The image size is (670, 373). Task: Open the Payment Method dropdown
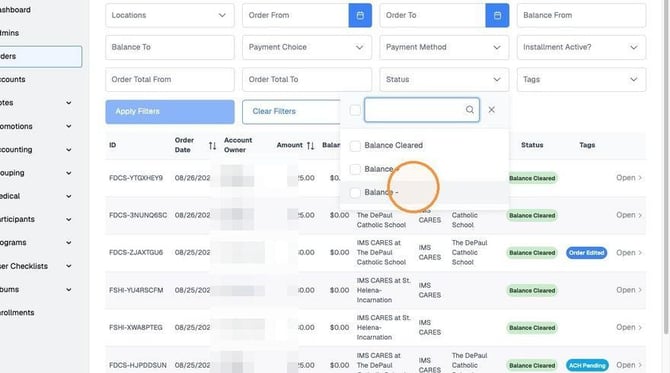click(444, 47)
